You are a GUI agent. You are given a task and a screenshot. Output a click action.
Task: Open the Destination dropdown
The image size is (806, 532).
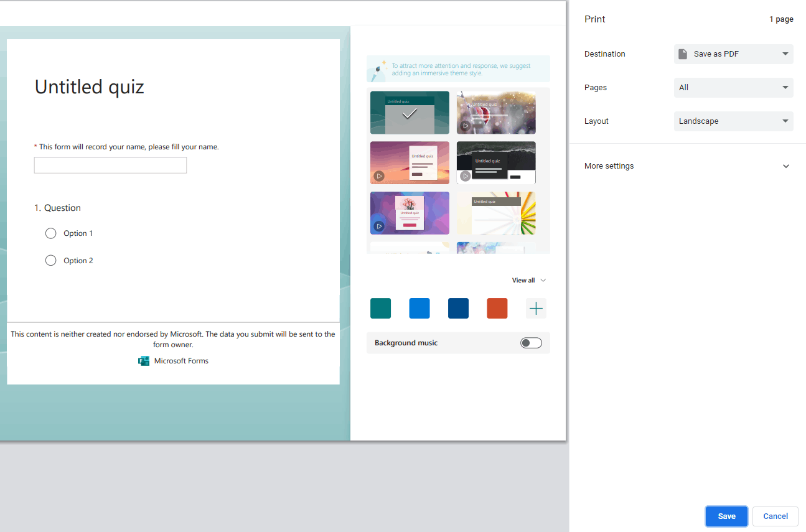point(734,54)
